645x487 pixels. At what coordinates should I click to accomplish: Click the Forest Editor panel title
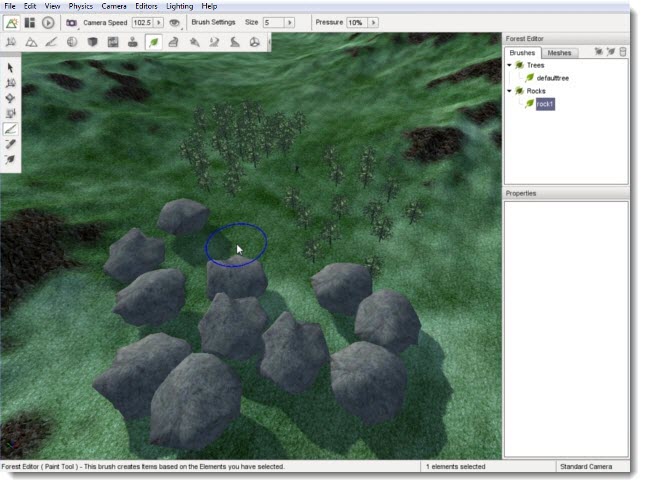[524, 39]
